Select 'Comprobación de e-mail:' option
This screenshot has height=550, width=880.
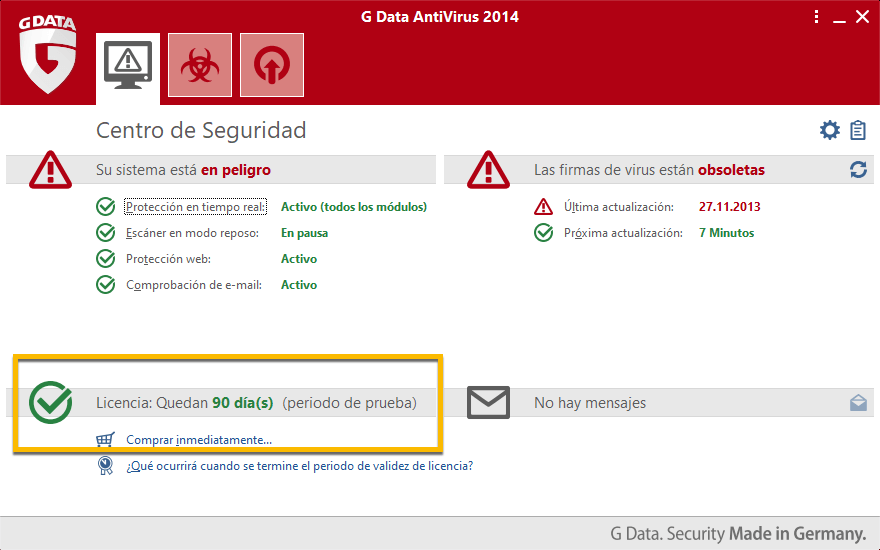coord(194,285)
